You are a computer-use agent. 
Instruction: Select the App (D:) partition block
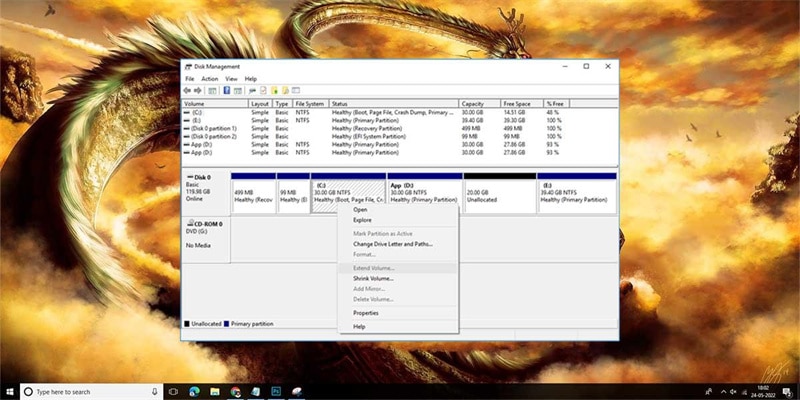424,193
